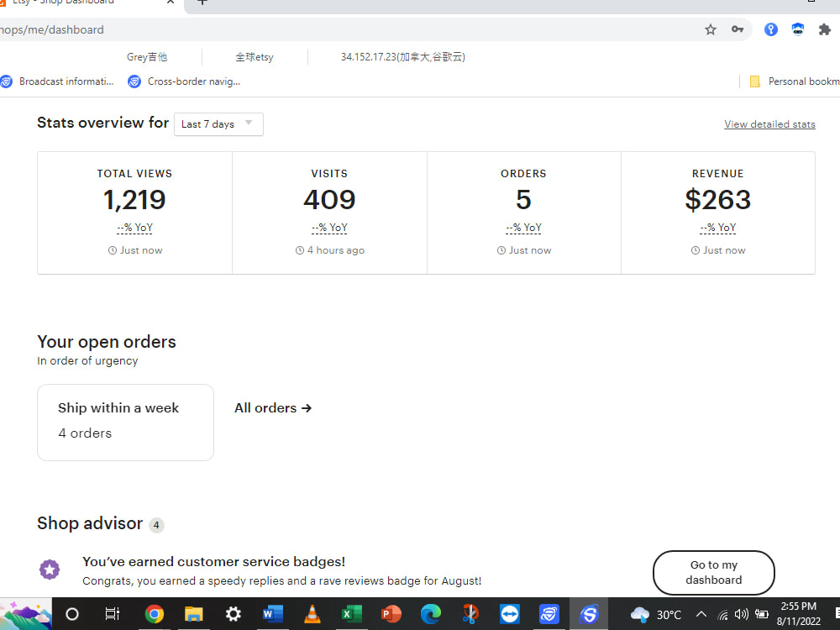
Task: Open the Extensions puzzle-piece menu
Action: [x=825, y=29]
